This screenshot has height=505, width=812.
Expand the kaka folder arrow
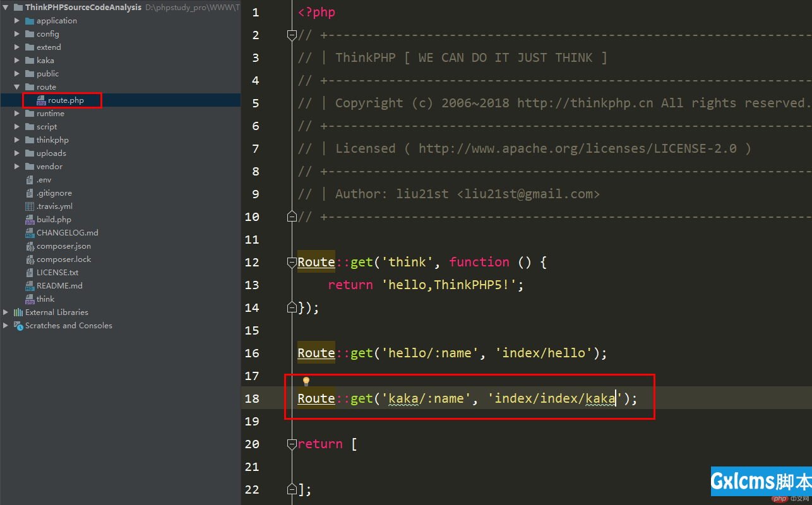[x=18, y=61]
